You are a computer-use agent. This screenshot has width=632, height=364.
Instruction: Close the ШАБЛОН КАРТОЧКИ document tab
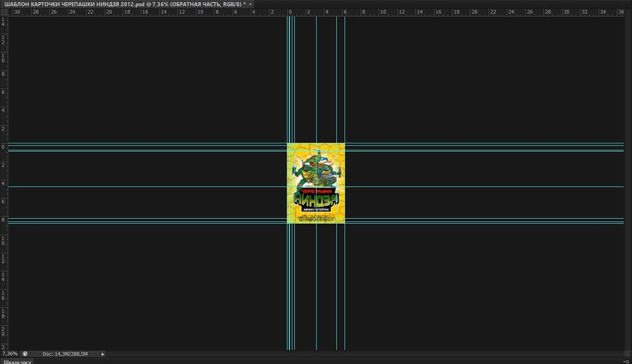tap(250, 4)
